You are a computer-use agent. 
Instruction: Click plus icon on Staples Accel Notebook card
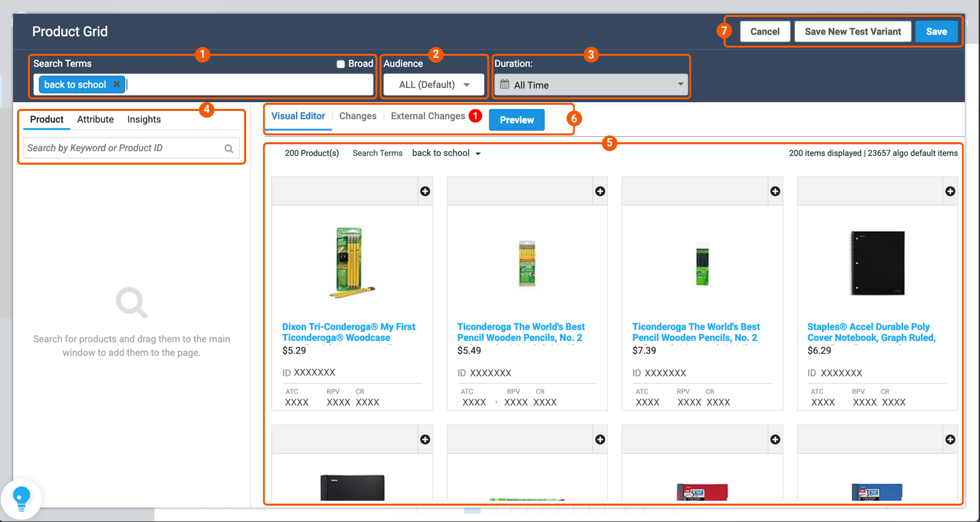(950, 191)
